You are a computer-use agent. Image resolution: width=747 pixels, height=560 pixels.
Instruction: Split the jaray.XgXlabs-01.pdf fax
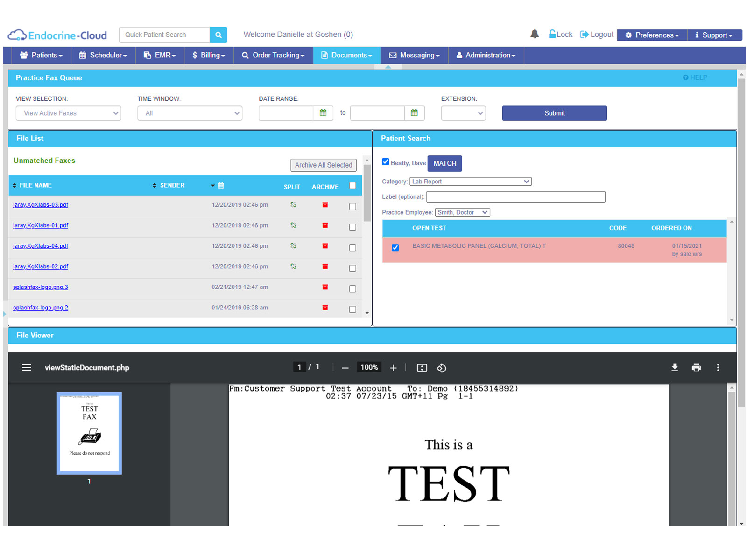coord(293,225)
